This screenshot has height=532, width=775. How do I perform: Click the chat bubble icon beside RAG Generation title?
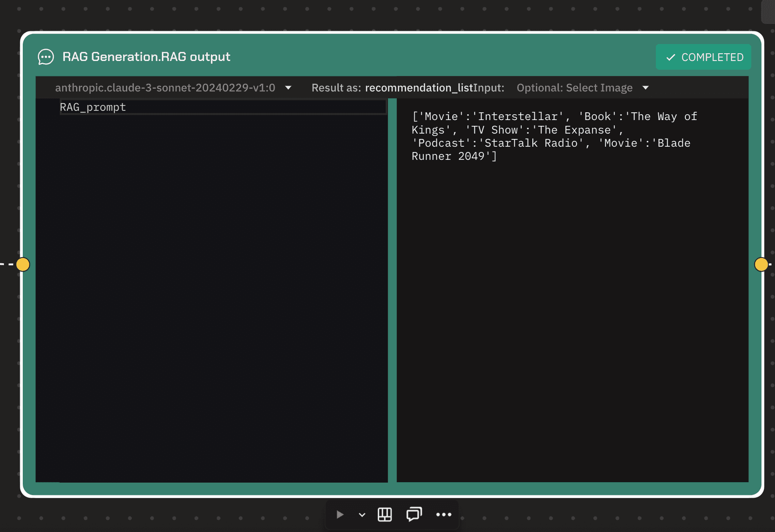46,57
